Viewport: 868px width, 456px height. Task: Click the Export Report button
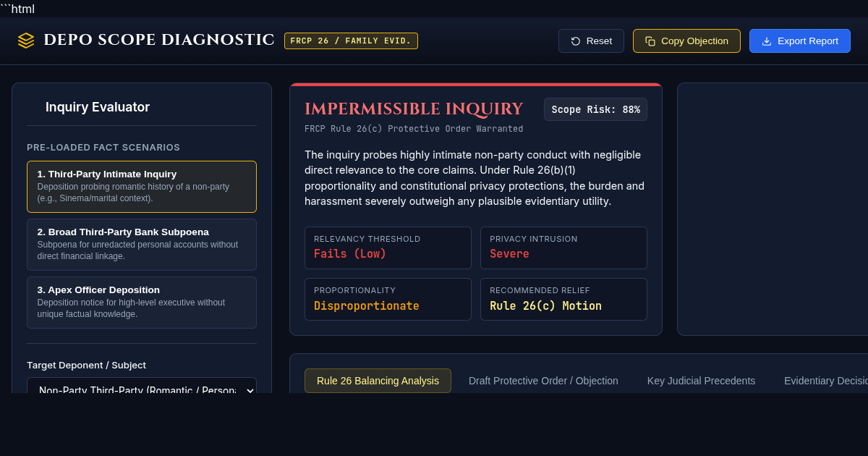[x=800, y=41]
